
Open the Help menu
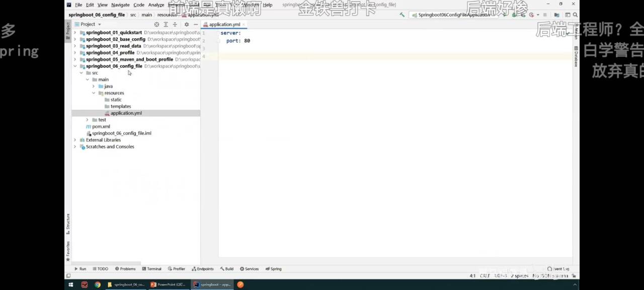(268, 5)
